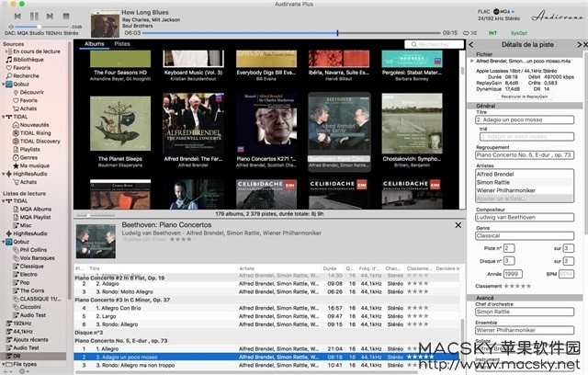Skip to the previous track

click(17, 17)
